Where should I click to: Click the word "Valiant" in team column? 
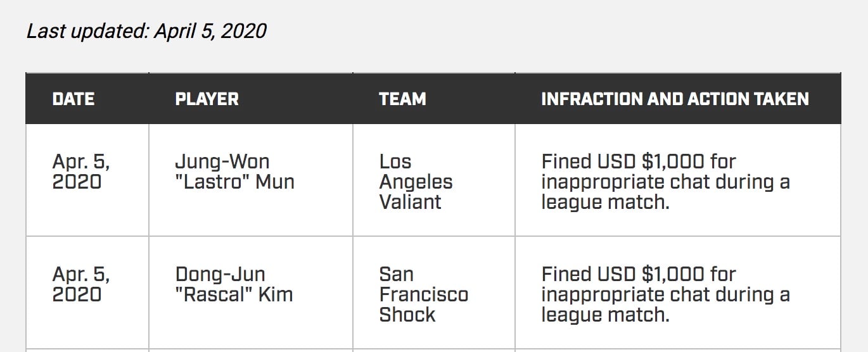click(411, 203)
